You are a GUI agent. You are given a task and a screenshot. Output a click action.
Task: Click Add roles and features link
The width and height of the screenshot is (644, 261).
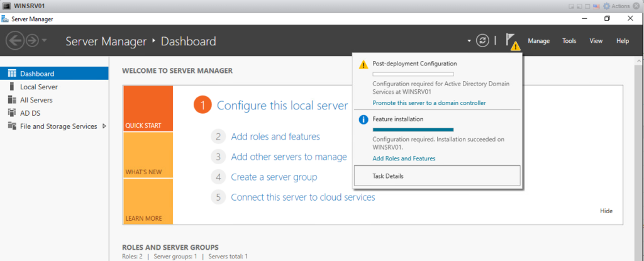click(275, 136)
